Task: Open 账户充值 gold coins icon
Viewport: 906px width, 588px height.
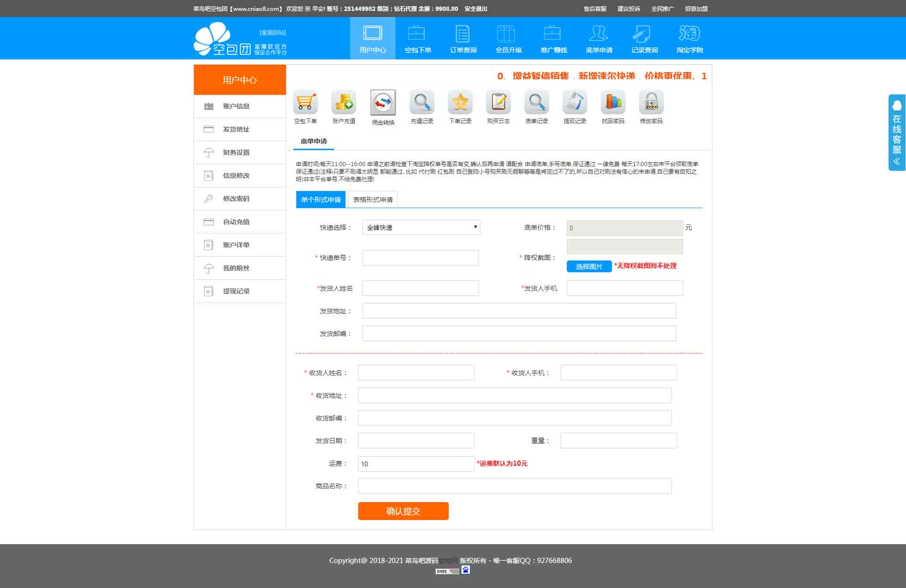Action: [x=344, y=102]
